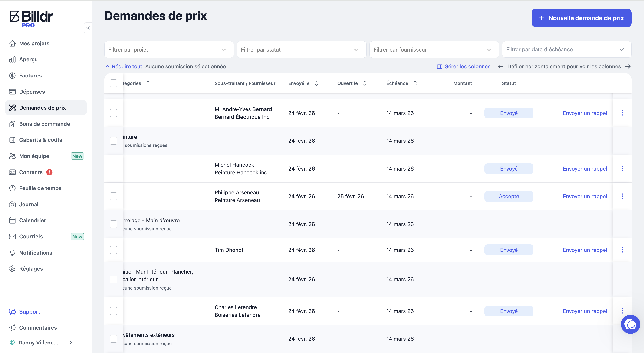644x353 pixels.
Task: Click the bar chart icon beside Aperçu
Action: click(12, 59)
